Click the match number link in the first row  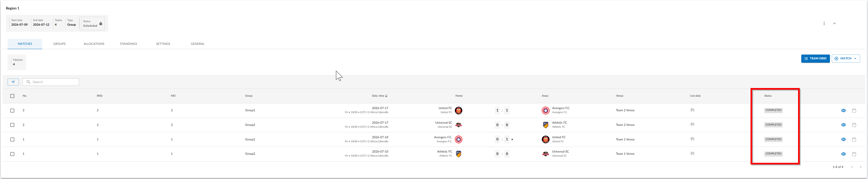[23, 110]
